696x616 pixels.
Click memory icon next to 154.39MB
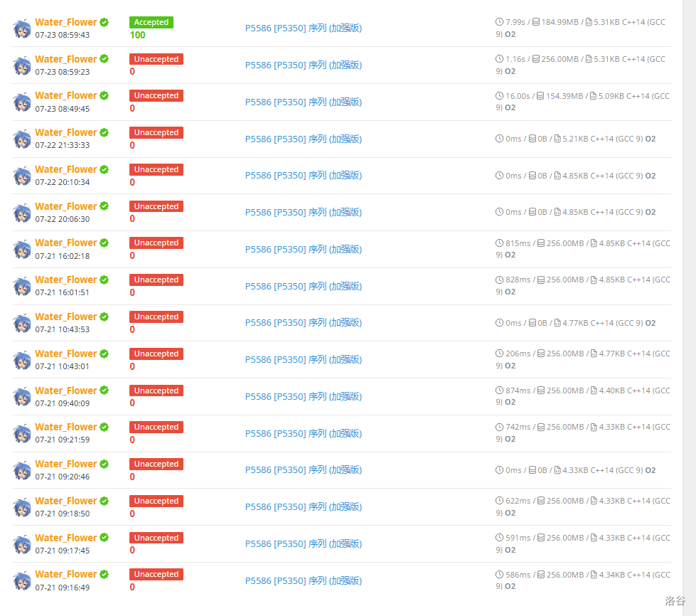pos(540,96)
